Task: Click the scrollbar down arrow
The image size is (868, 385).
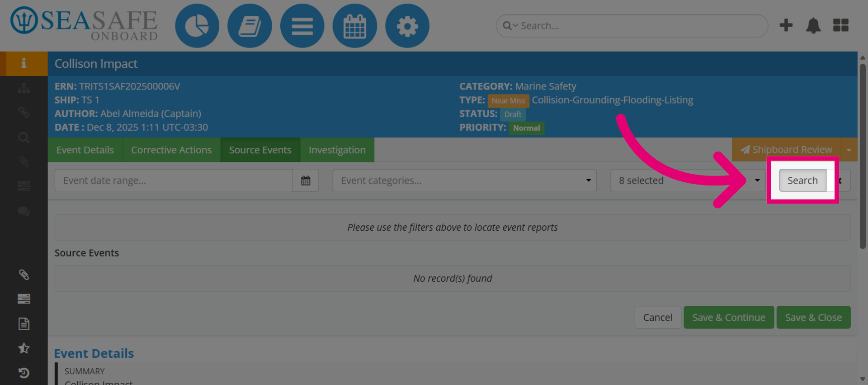Action: 862,379
